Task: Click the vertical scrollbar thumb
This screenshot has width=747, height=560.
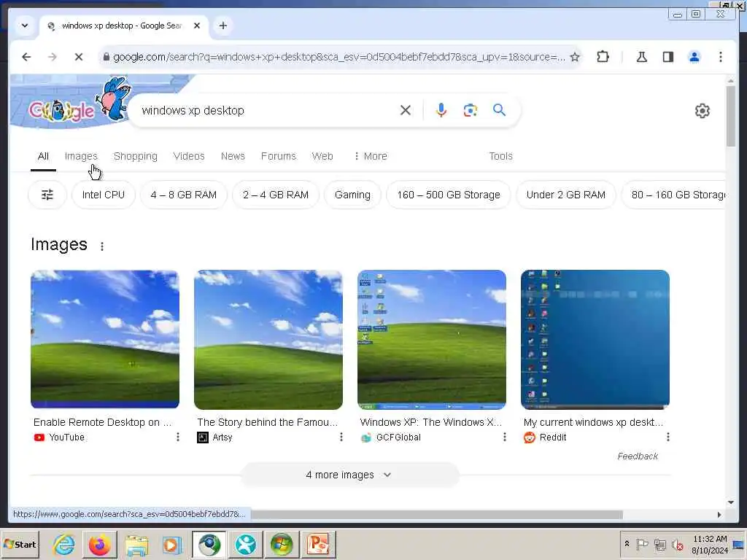Action: point(731,117)
